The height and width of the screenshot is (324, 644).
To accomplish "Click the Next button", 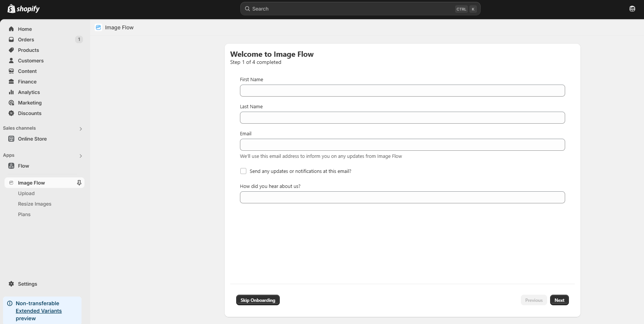I will [560, 300].
